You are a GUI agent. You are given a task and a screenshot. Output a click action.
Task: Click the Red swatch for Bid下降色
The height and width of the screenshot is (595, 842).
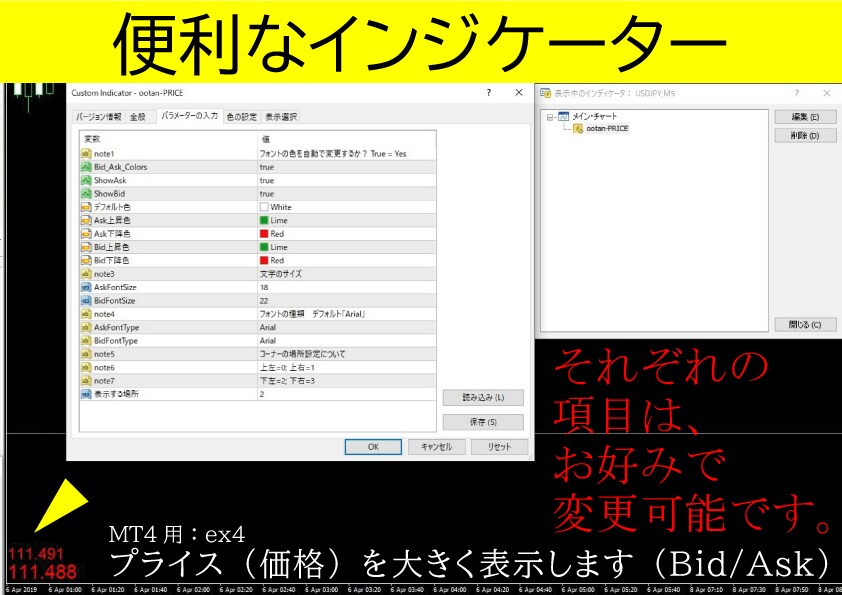click(x=264, y=260)
